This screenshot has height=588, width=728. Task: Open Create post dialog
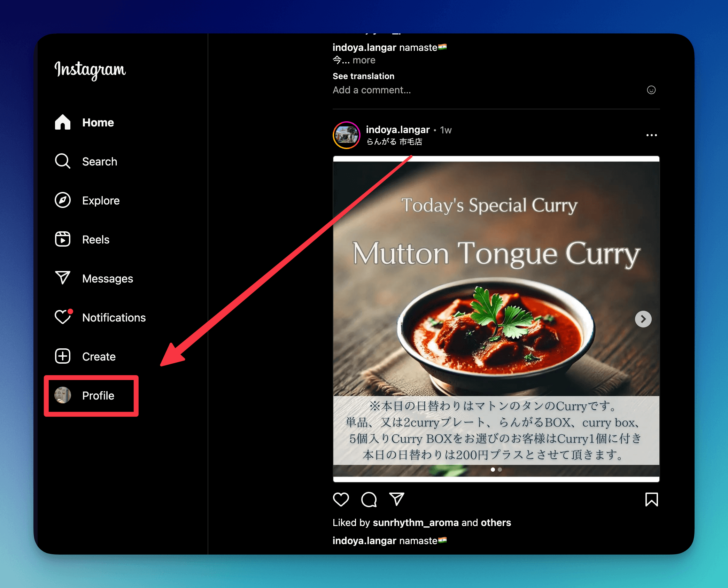click(98, 356)
